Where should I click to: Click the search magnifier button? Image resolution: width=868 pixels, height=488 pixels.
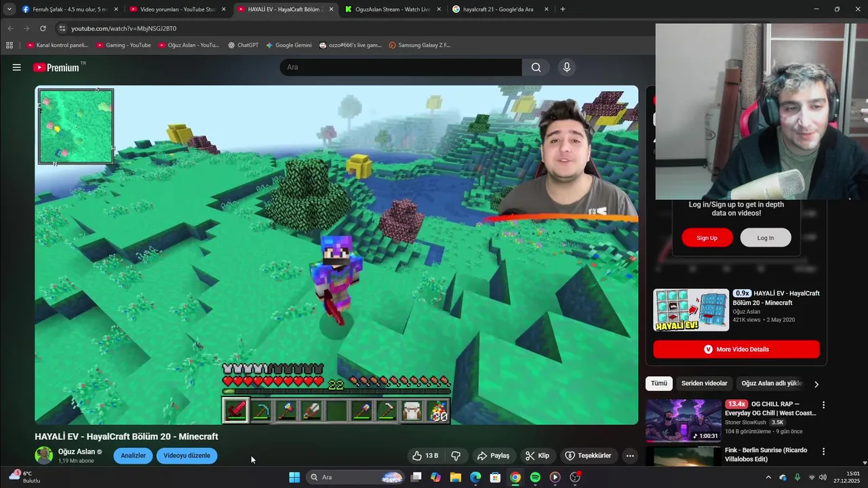tap(536, 67)
